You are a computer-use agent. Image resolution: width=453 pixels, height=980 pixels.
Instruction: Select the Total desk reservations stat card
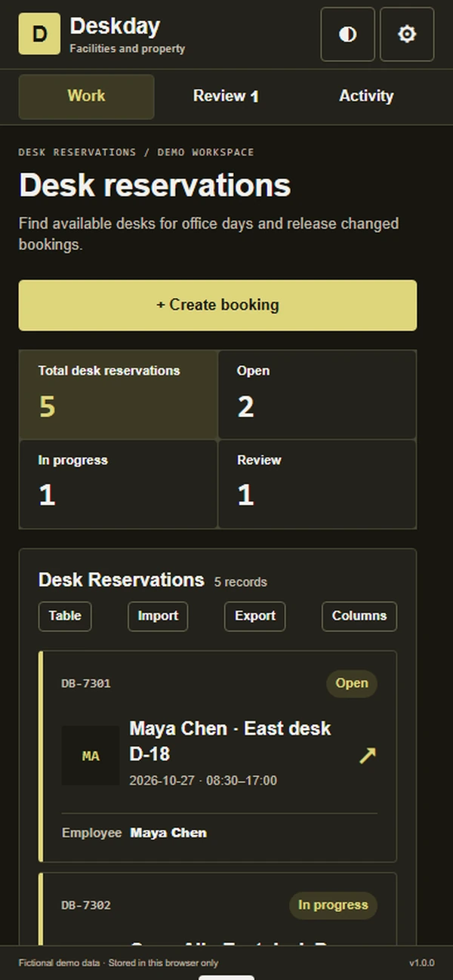point(119,395)
